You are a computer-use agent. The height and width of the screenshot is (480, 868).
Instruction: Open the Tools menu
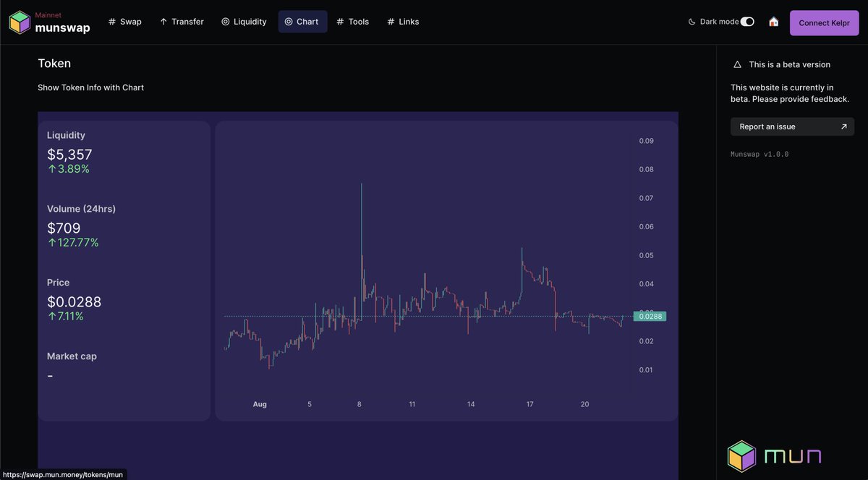(353, 22)
